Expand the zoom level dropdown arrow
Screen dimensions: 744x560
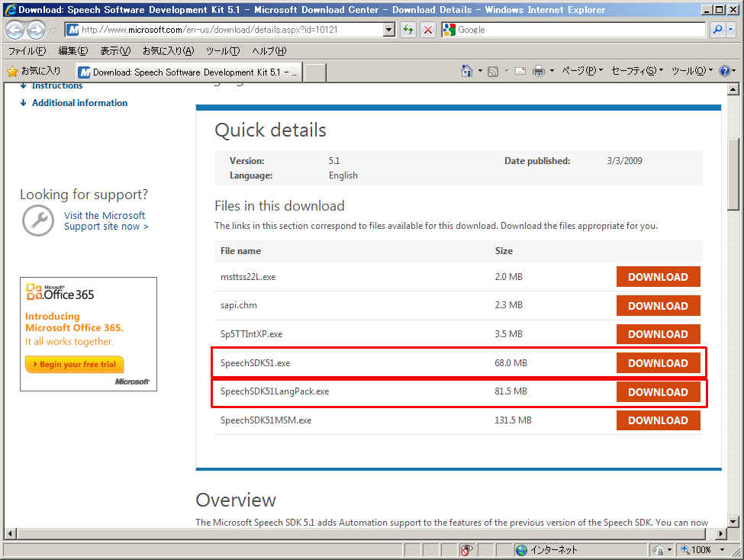(722, 550)
